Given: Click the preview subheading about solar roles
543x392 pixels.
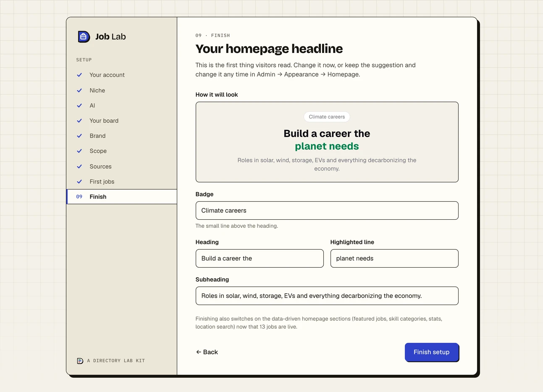Looking at the screenshot, I should tap(327, 164).
